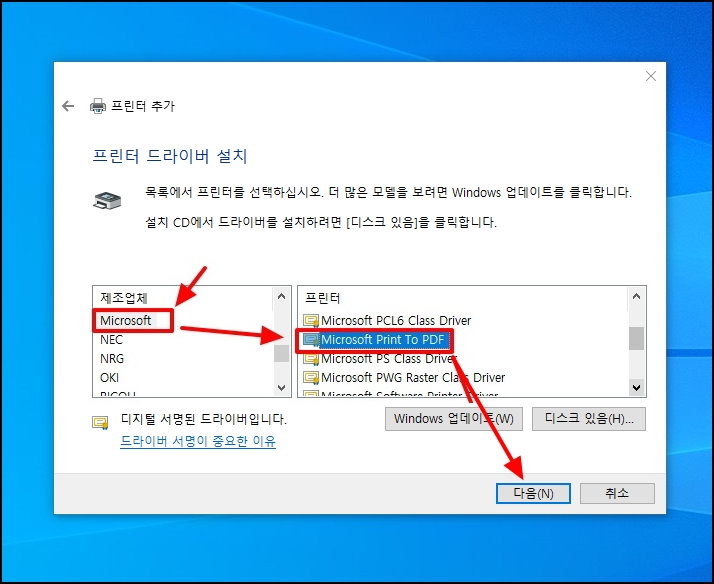
Task: Select NRG in the manufacturer list
Action: point(112,359)
